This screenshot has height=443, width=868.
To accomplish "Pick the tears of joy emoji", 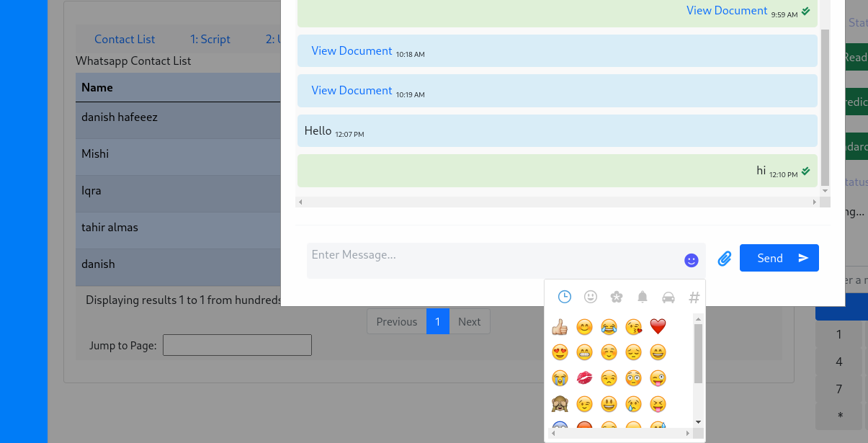I will [609, 327].
